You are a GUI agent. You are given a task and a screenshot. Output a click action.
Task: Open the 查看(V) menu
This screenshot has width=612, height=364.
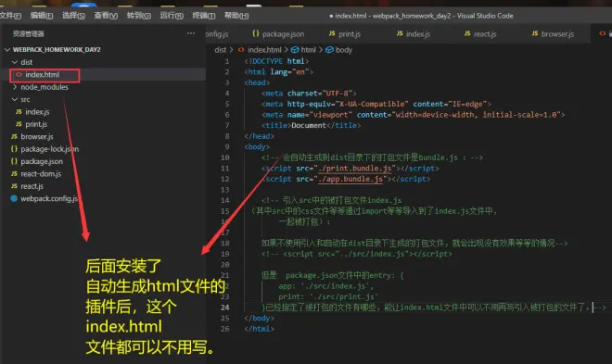point(106,16)
